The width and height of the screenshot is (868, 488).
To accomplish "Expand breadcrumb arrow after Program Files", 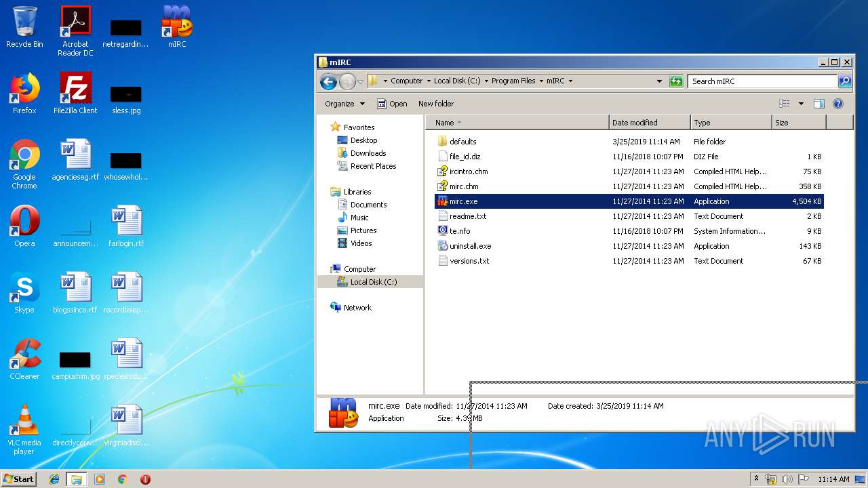I will pos(541,81).
